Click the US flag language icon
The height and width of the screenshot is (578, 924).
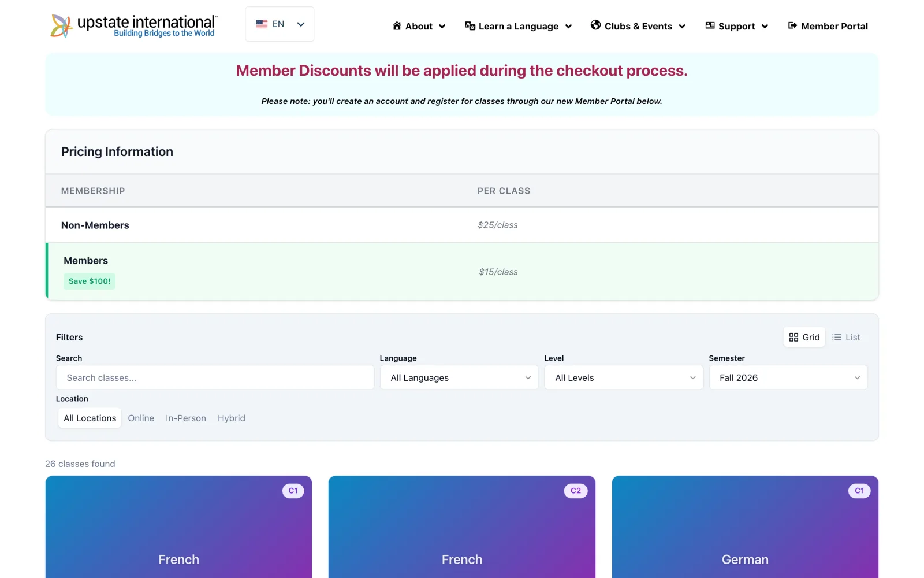262,24
